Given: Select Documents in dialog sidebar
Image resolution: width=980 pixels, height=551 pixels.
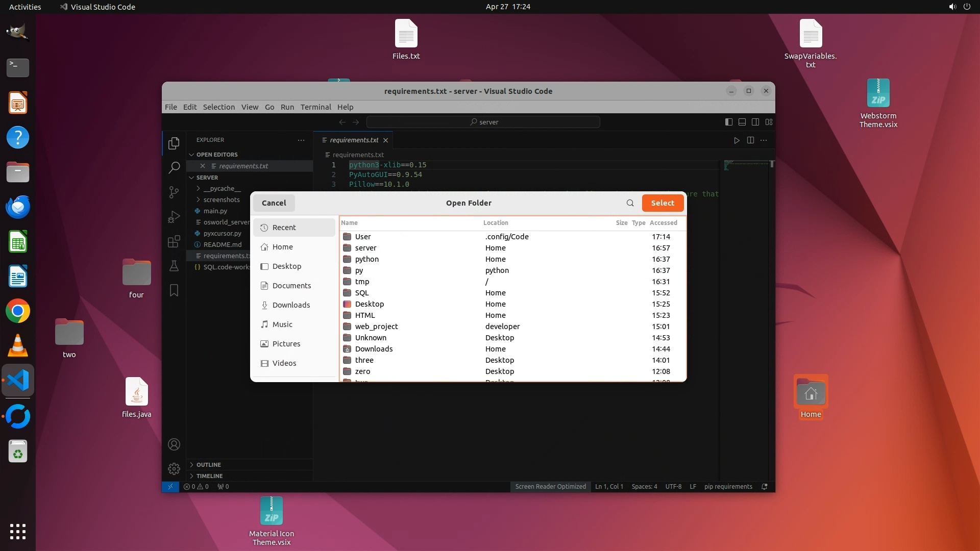Looking at the screenshot, I should (x=291, y=286).
